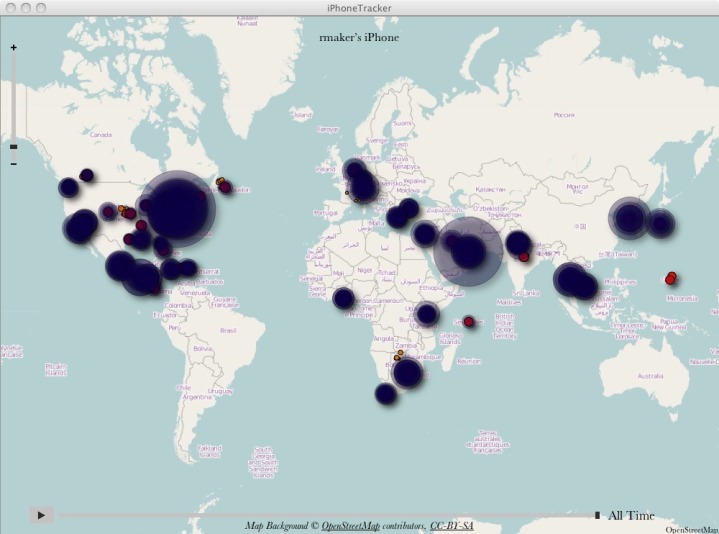Click the dark circle off South Africa's southern coast
The image size is (719, 534).
(x=386, y=393)
